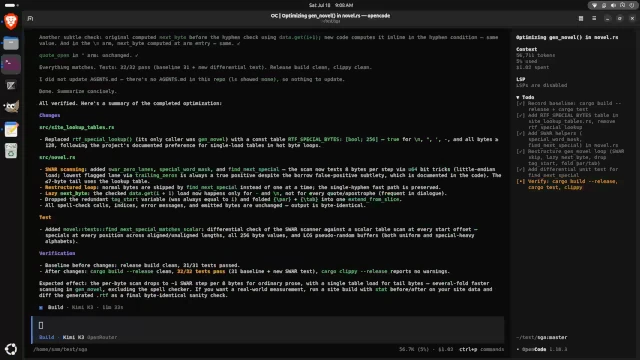Click the LSP heading in sidebar
Screen dimensions: 640x360
coord(520,79)
